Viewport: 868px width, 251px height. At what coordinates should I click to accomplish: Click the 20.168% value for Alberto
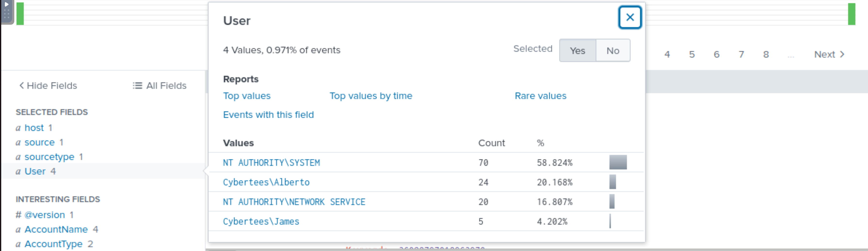click(554, 182)
